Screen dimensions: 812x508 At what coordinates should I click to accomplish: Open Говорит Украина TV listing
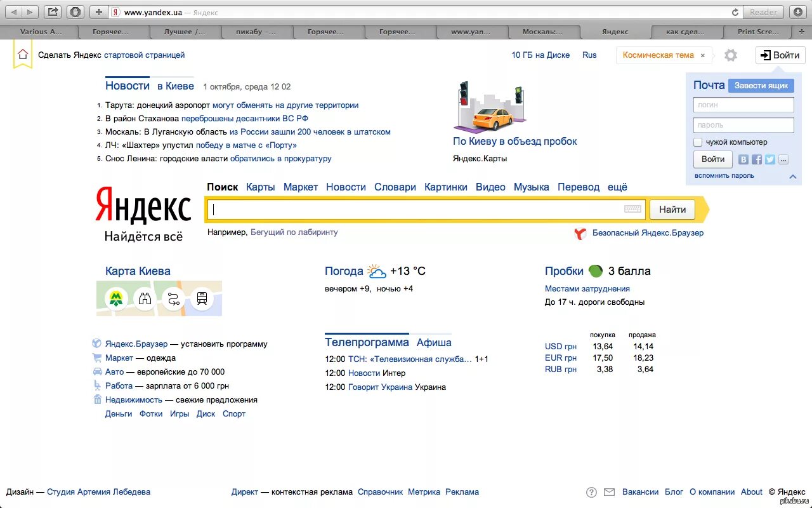coord(381,387)
